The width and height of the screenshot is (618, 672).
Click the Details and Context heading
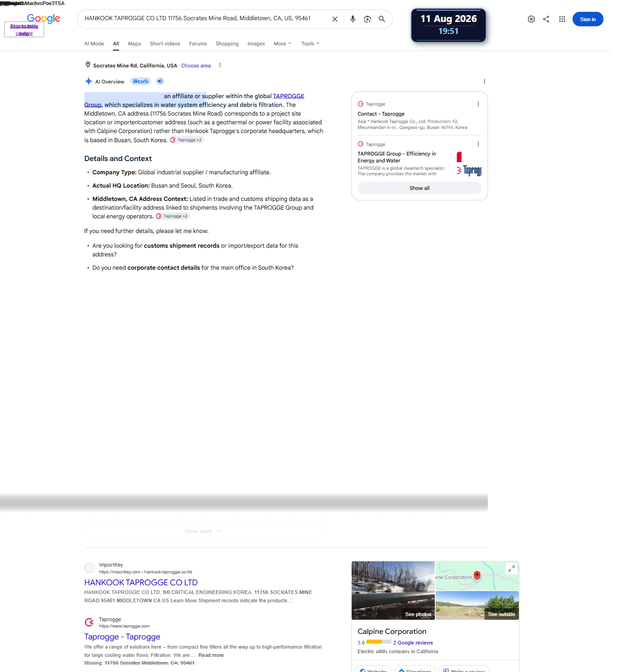[118, 159]
